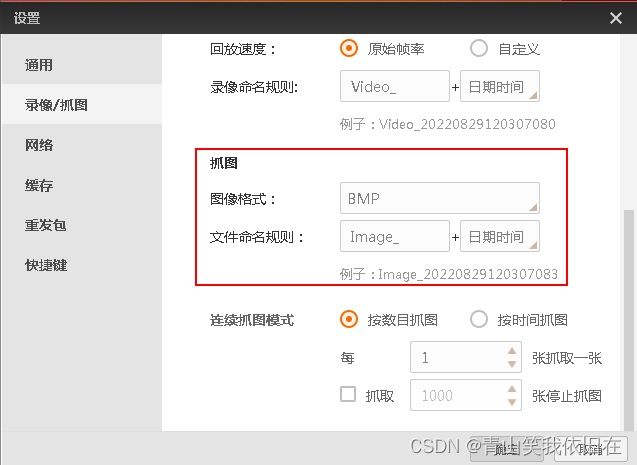637x465 pixels.
Task: Choose 自定义 playback speed option
Action: tap(479, 48)
